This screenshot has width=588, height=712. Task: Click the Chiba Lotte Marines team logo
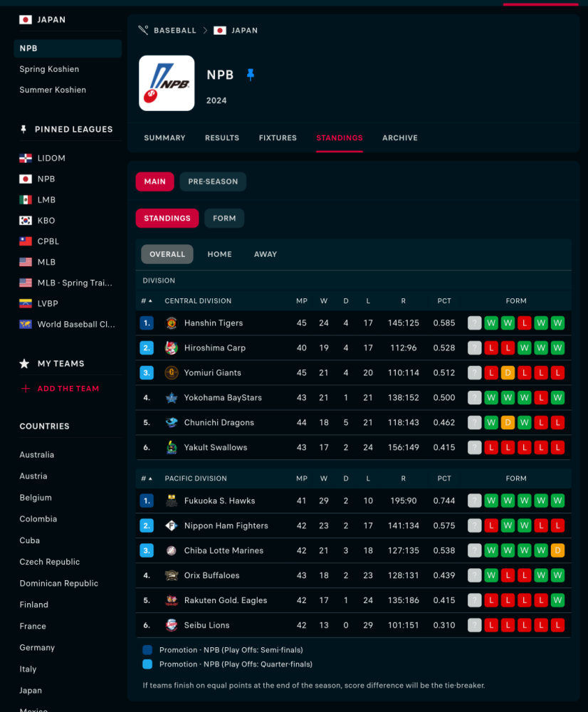click(171, 550)
